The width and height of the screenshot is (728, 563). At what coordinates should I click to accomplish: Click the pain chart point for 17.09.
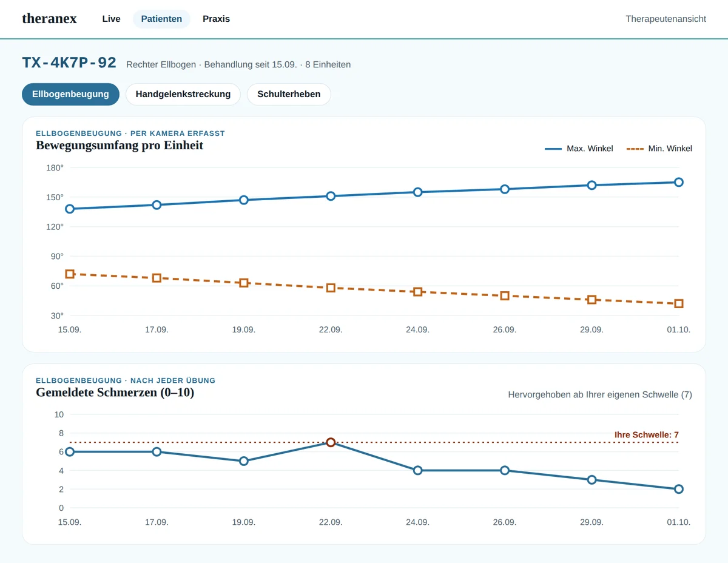[x=157, y=451]
